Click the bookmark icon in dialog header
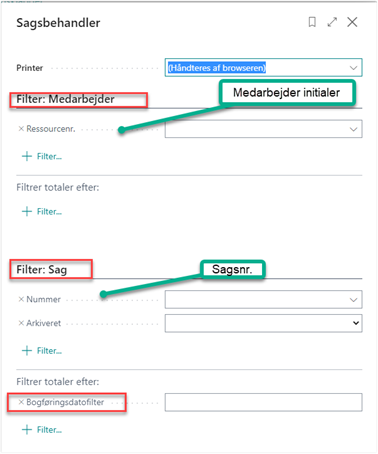The image size is (378, 454). pos(312,22)
